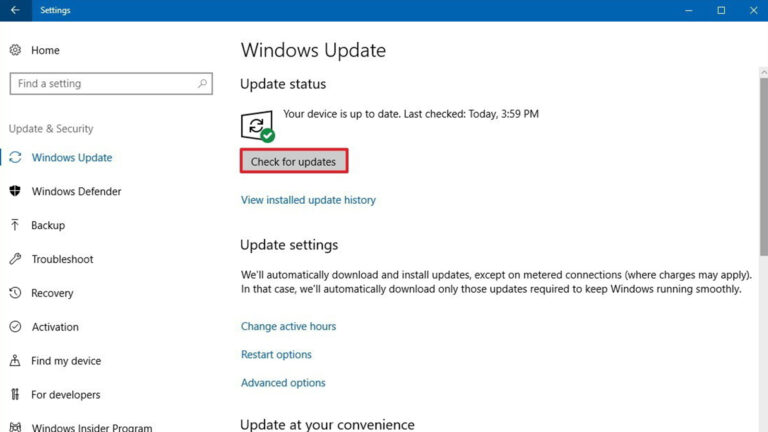Maximize the Settings window
Viewport: 768px width, 432px height.
coord(721,10)
